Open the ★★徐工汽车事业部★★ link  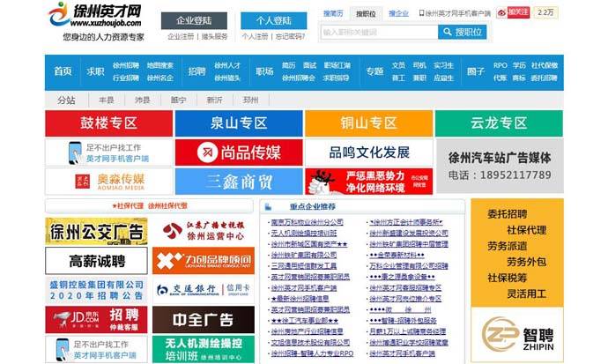click(304, 321)
